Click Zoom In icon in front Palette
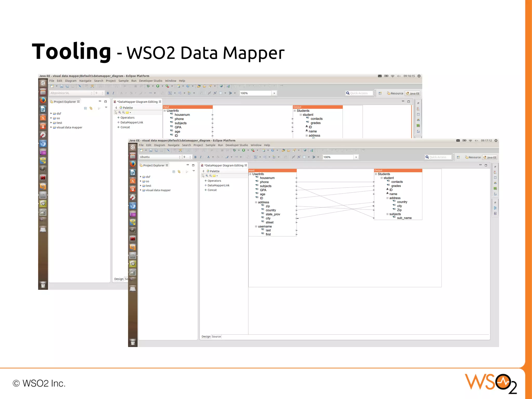Image resolution: width=532 pixels, height=399 pixels. [x=207, y=176]
